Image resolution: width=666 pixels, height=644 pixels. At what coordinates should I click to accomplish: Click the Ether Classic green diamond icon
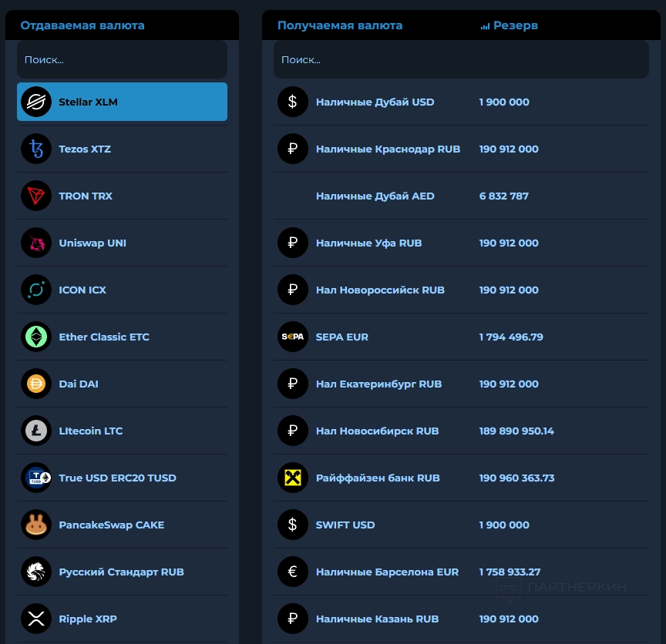coord(36,337)
